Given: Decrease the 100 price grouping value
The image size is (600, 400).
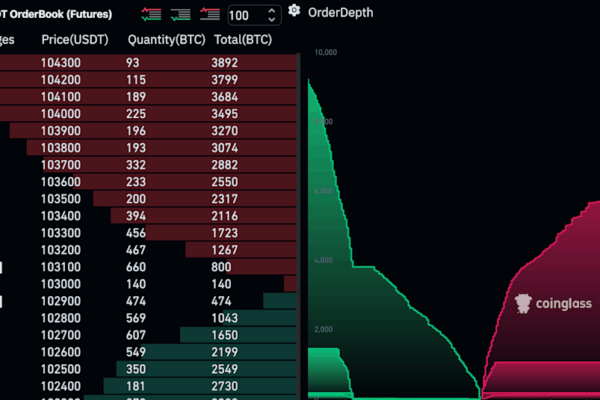Looking at the screenshot, I should coord(272,19).
